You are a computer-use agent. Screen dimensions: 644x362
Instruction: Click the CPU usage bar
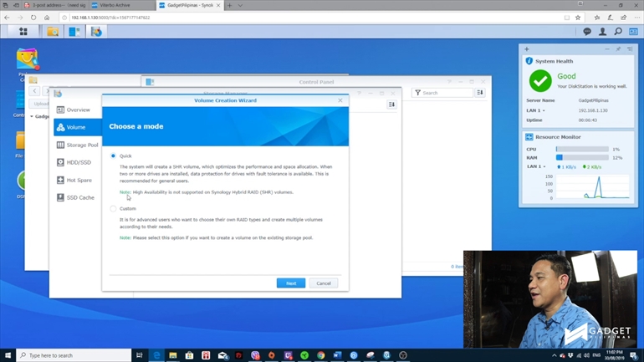[582, 150]
